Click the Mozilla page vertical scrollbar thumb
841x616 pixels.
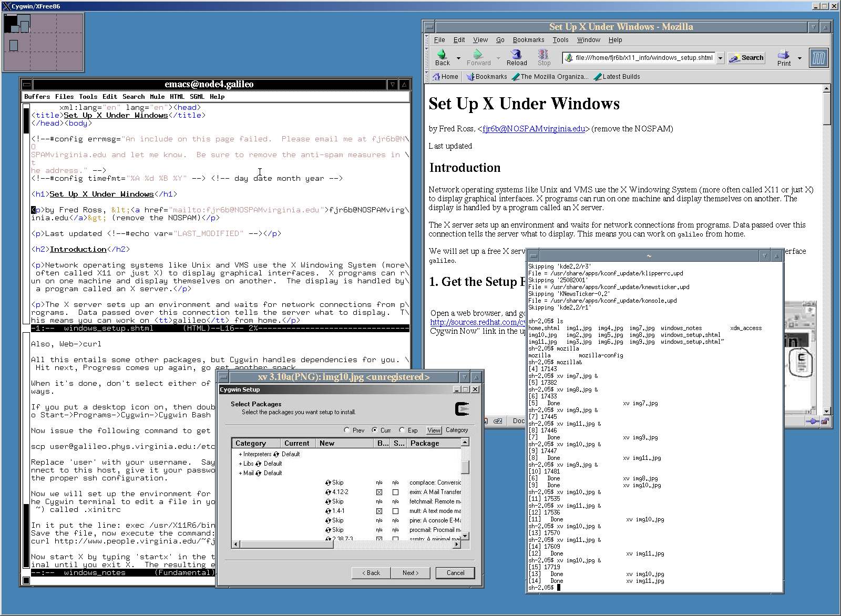(x=827, y=109)
